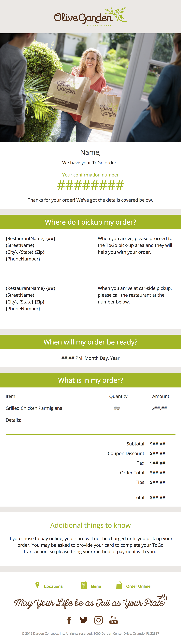
Task: Open the Instagram camera icon
Action: click(99, 620)
